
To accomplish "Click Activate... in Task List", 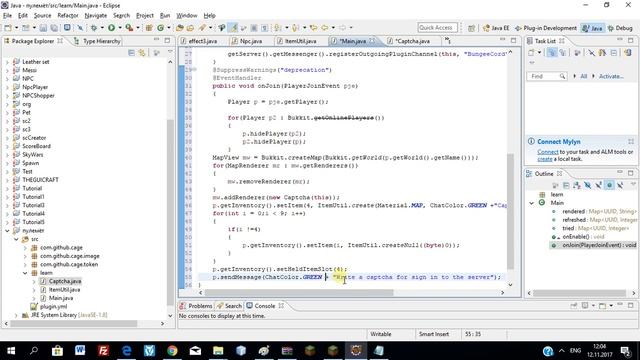I will (611, 76).
